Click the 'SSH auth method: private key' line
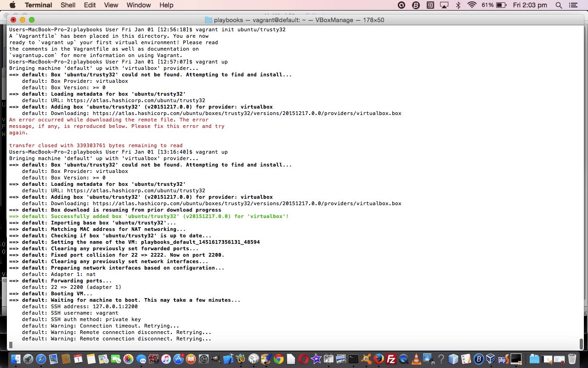This screenshot has height=368, width=588. [x=81, y=319]
